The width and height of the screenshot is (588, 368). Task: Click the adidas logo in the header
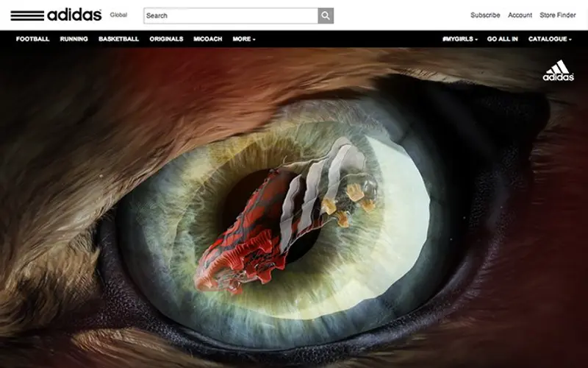pos(56,15)
